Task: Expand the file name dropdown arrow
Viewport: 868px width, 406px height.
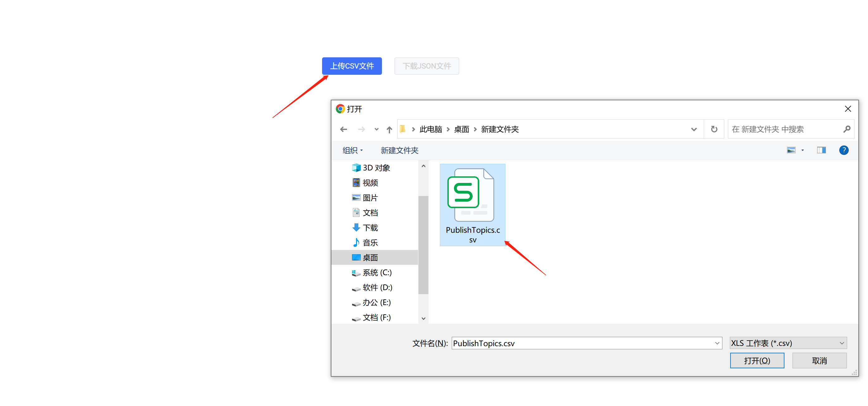Action: point(717,343)
